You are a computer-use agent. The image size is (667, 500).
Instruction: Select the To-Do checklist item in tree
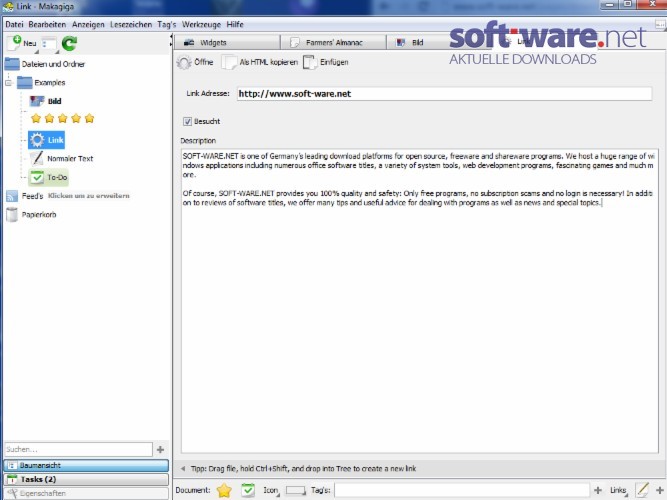point(48,177)
